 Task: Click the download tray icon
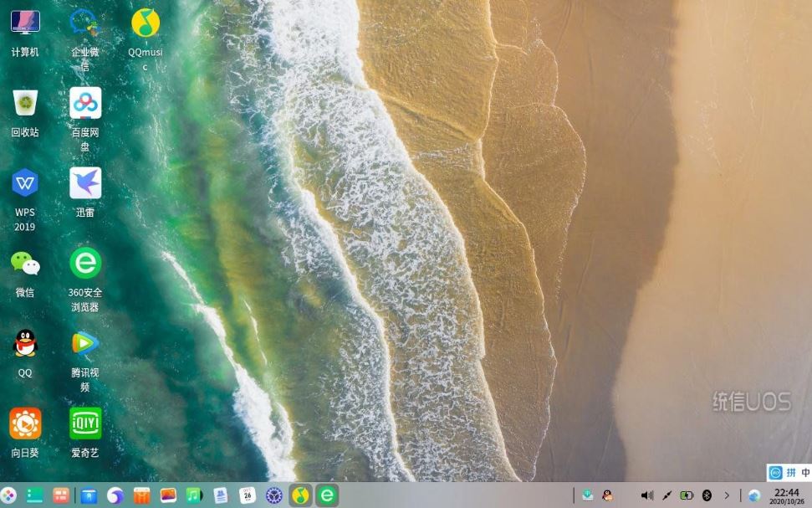(x=587, y=495)
